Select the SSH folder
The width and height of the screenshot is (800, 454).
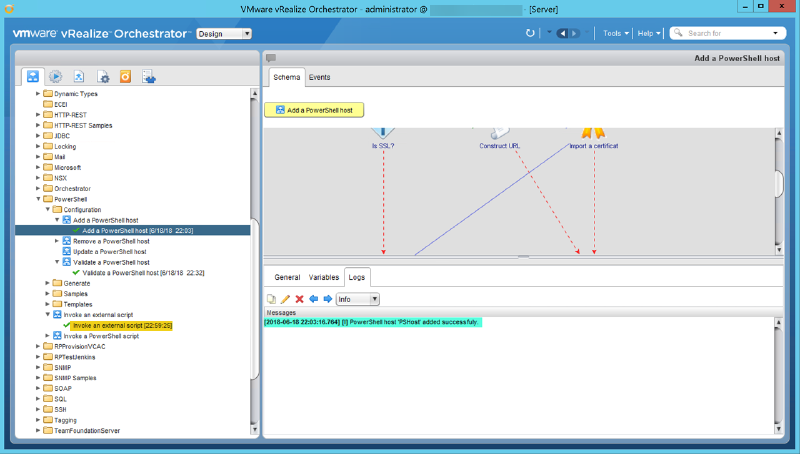[x=55, y=410]
